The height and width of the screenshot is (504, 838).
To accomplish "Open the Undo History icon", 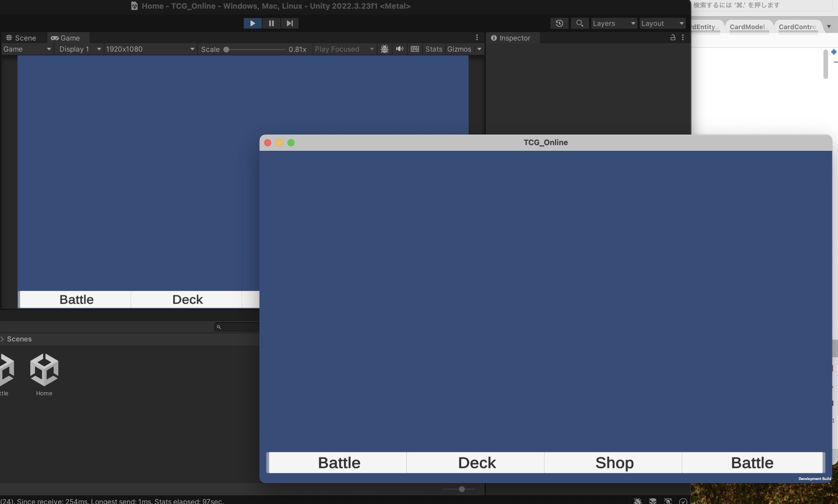I will (x=559, y=23).
